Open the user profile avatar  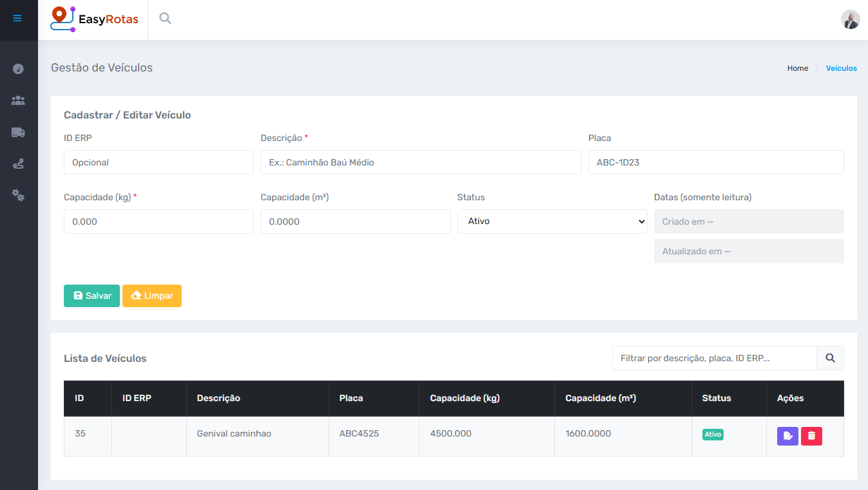850,19
